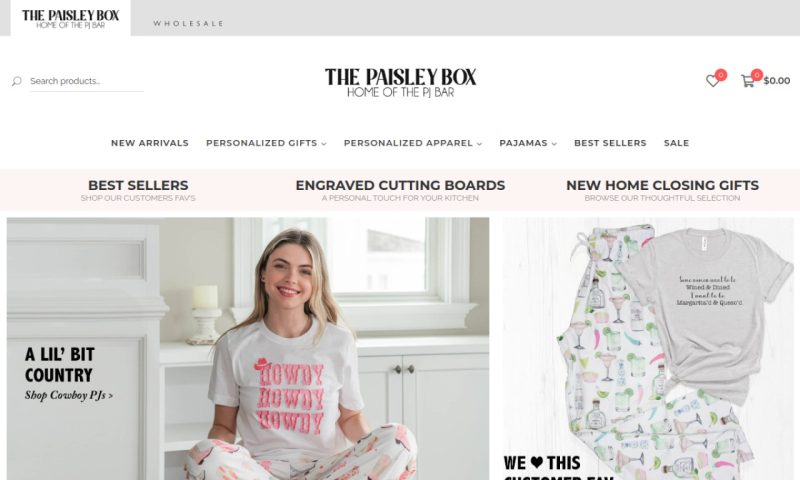
Task: Click the Best Sellers promo banner link
Action: pyautogui.click(x=138, y=190)
